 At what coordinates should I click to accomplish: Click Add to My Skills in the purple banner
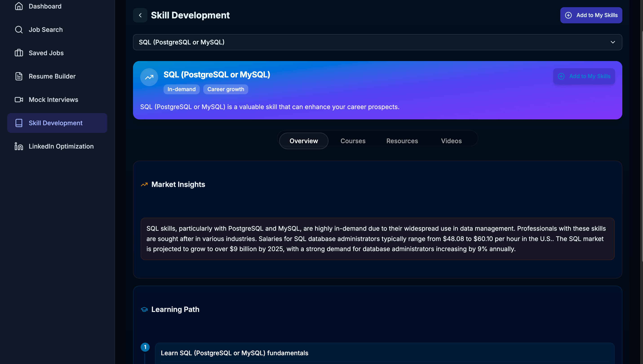click(584, 76)
